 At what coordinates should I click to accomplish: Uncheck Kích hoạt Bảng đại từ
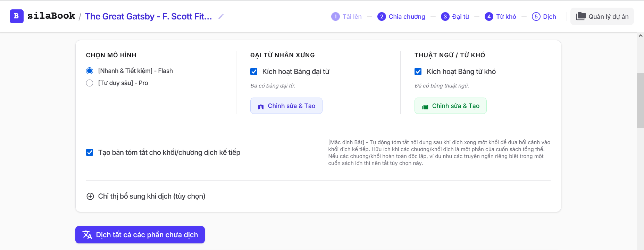pos(254,72)
